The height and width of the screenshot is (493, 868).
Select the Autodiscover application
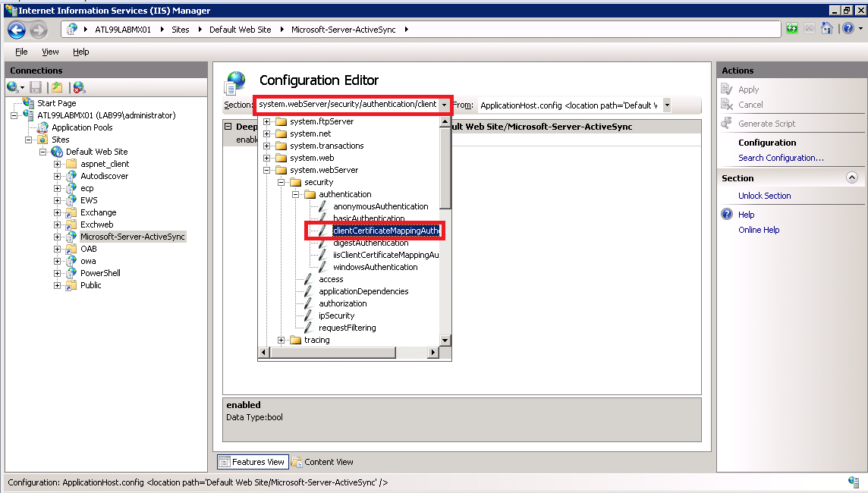tap(104, 176)
